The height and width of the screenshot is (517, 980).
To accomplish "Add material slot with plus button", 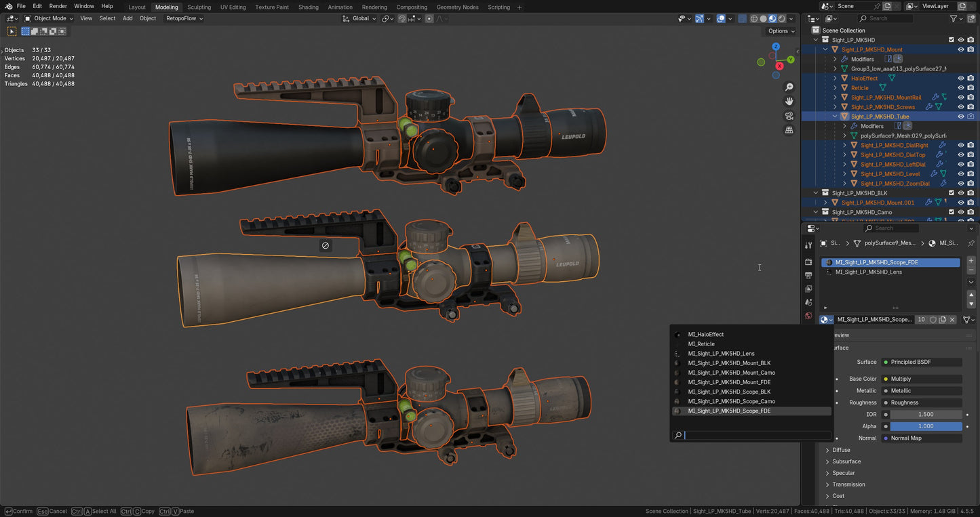I will point(971,261).
